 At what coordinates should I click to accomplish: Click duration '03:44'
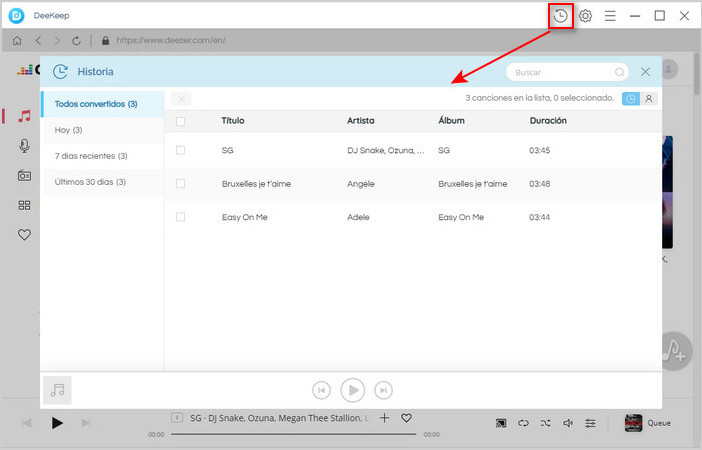pos(539,217)
